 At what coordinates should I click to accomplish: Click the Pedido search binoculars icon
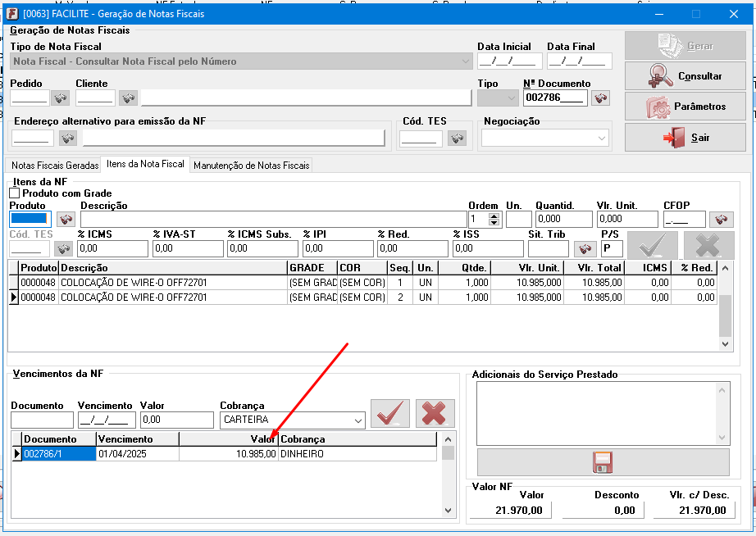[x=61, y=98]
